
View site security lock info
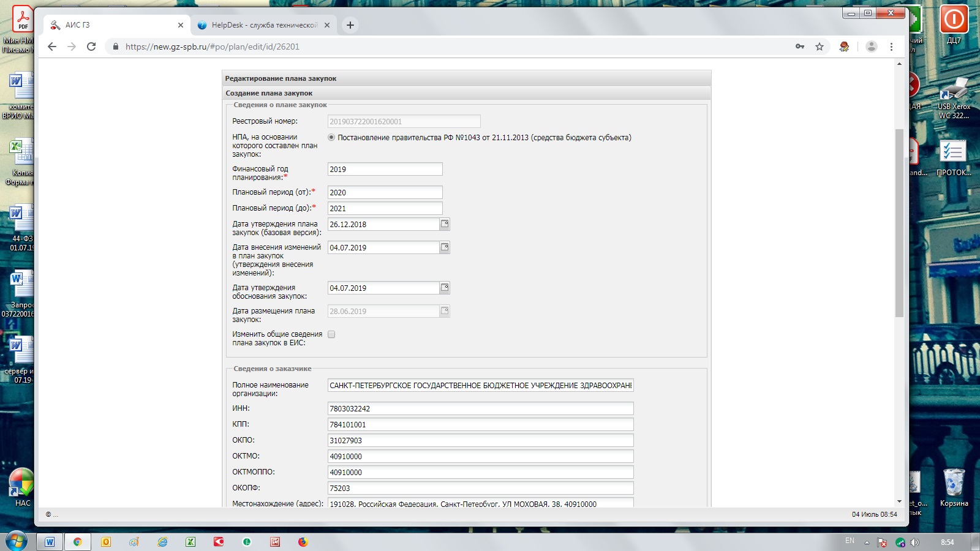click(x=115, y=47)
